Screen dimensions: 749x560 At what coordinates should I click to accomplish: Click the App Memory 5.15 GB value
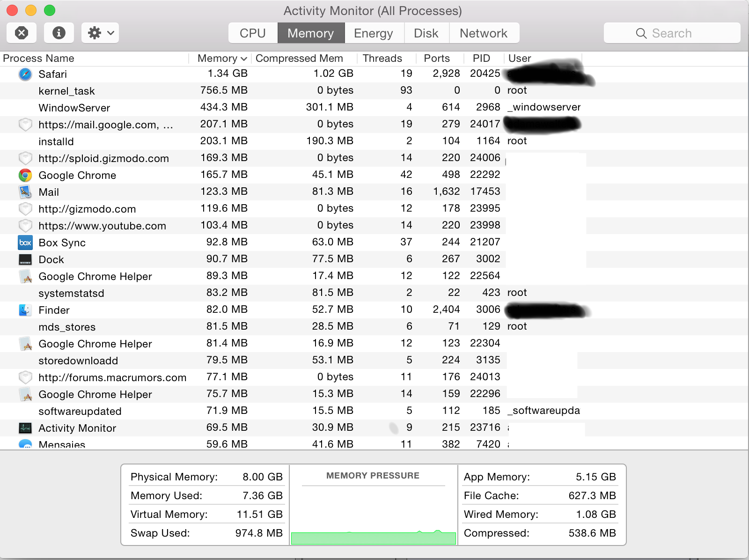(596, 477)
